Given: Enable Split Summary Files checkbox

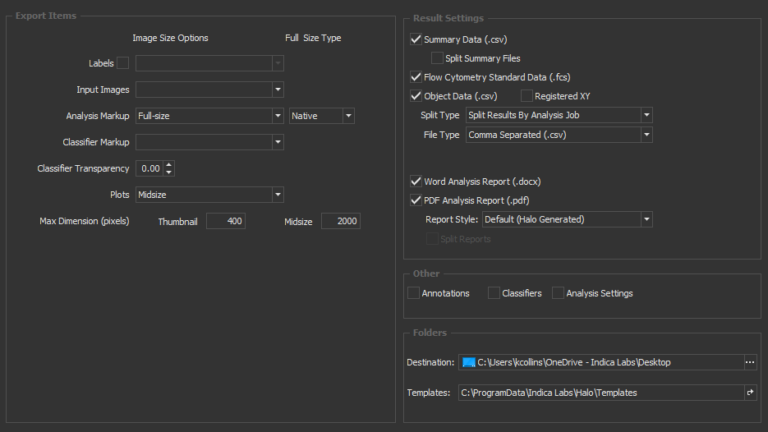Looking at the screenshot, I should tap(436, 58).
